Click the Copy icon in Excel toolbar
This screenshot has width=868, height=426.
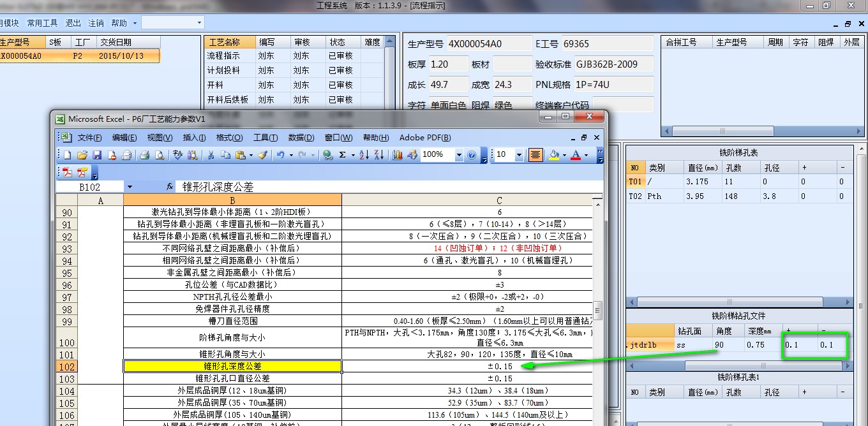[225, 154]
